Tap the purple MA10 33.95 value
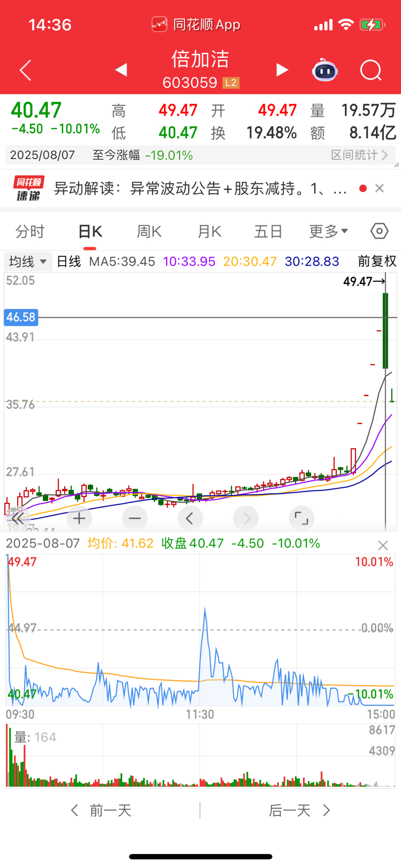The width and height of the screenshot is (401, 868). tap(189, 261)
